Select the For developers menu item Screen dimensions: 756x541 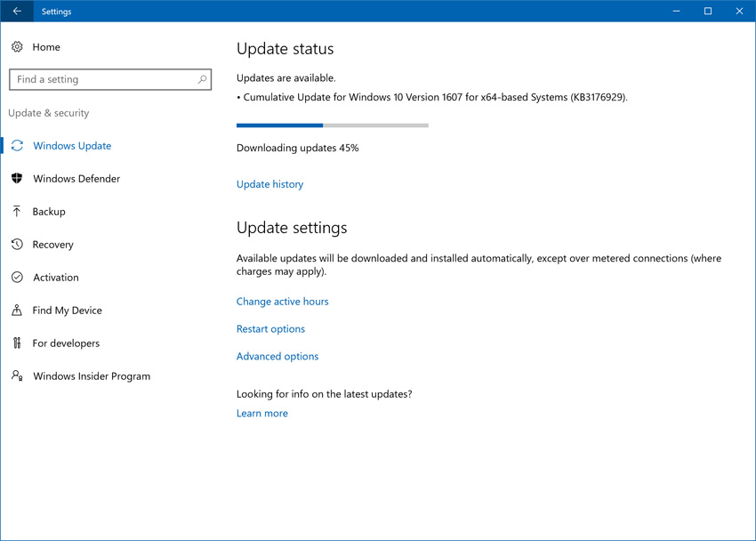pos(66,343)
